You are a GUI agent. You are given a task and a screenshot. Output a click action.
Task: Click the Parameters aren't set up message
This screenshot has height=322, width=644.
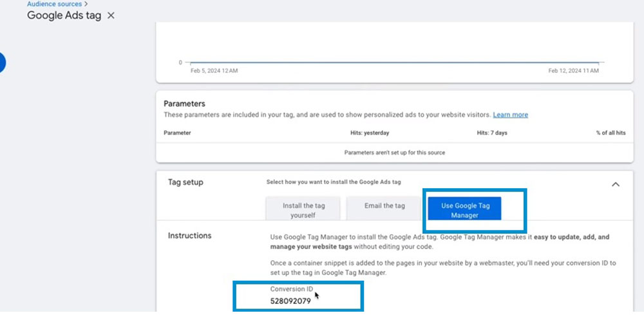click(394, 153)
